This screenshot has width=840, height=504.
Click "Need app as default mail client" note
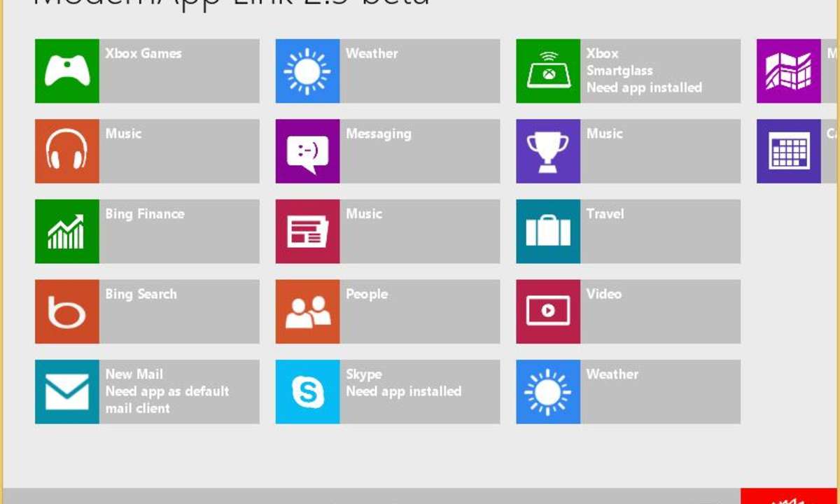[x=167, y=400]
